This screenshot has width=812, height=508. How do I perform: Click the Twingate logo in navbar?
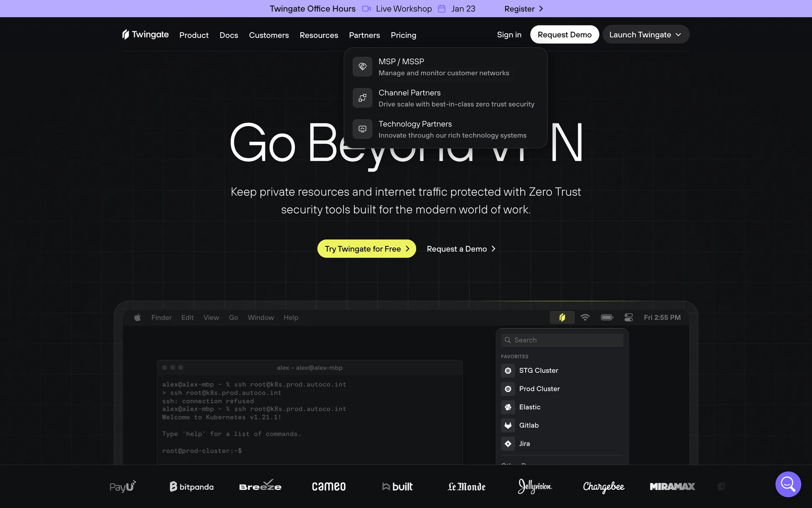(145, 35)
